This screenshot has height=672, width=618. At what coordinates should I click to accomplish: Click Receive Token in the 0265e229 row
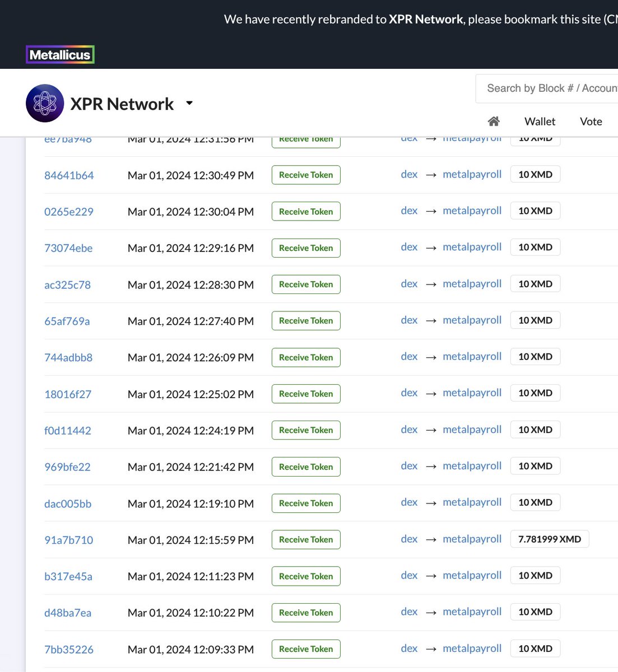click(306, 212)
